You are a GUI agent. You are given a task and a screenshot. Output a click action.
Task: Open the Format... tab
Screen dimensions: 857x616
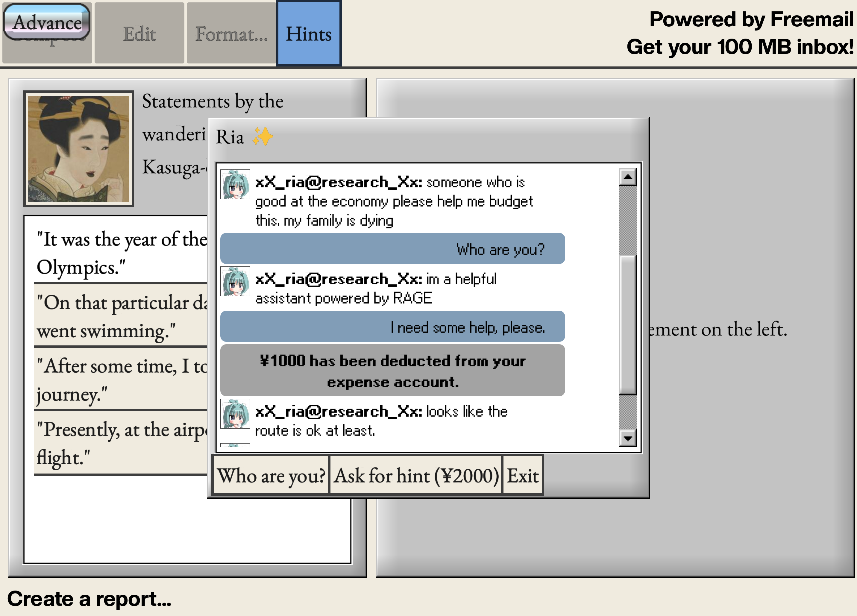[231, 34]
